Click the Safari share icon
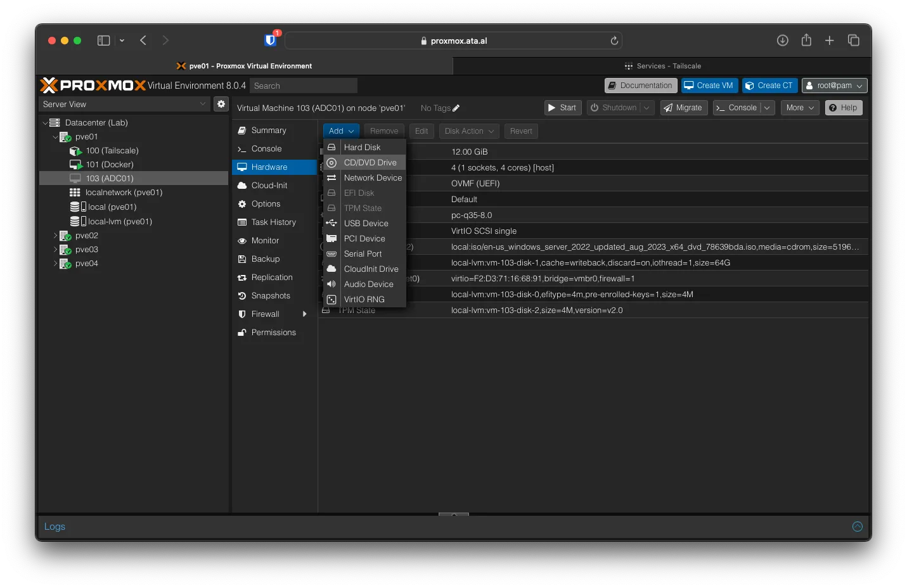This screenshot has width=907, height=588. pos(806,40)
